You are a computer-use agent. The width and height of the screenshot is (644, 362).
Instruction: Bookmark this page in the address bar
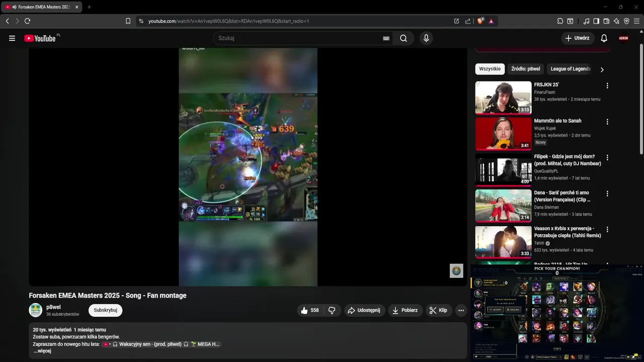(x=128, y=21)
